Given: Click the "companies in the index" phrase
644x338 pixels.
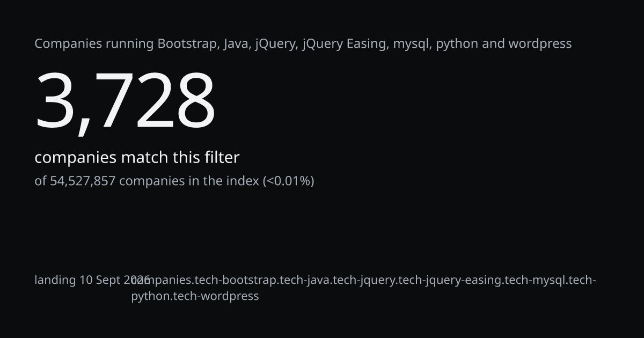Looking at the screenshot, I should tap(189, 181).
